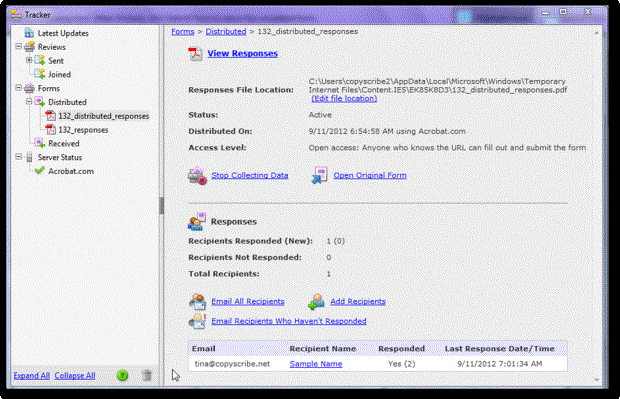This screenshot has height=399, width=620.
Task: Click the Received forms icon
Action: [40, 144]
